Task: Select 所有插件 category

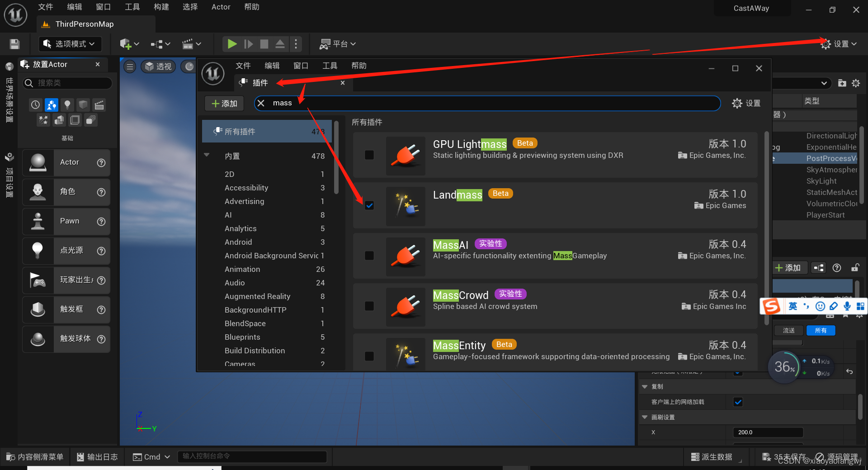Action: pyautogui.click(x=267, y=132)
